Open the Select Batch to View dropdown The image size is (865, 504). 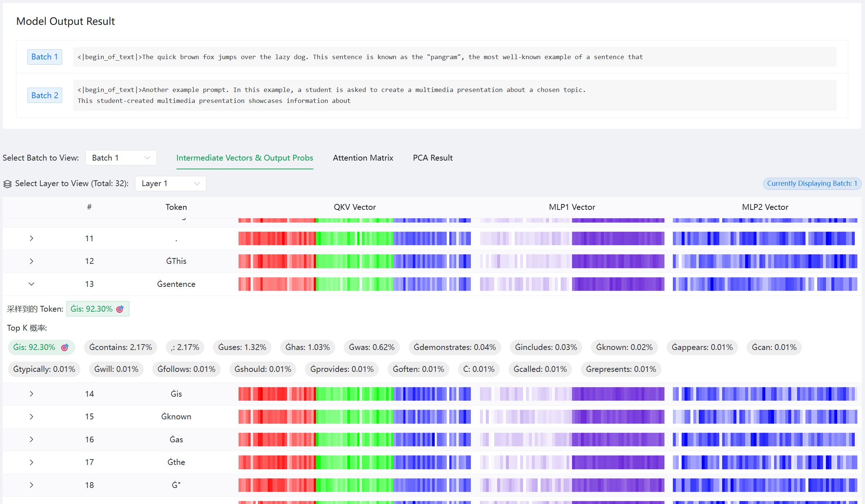click(121, 158)
